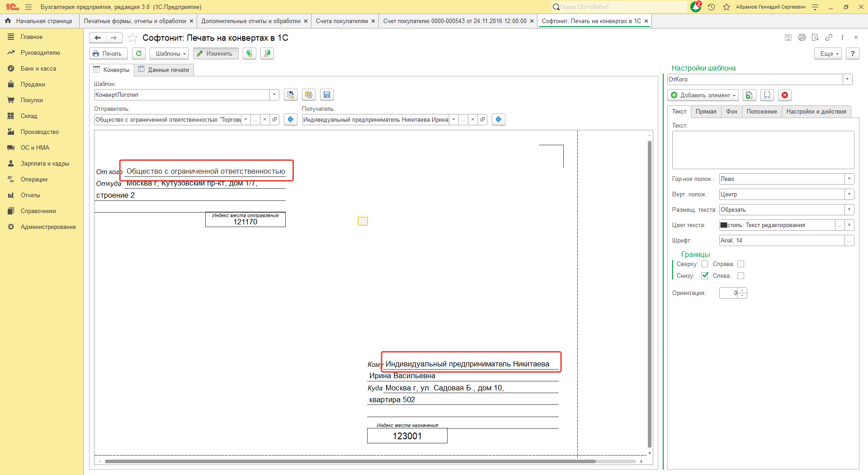This screenshot has height=475, width=868.
Task: Enable the Слева border checkbox
Action: click(741, 276)
